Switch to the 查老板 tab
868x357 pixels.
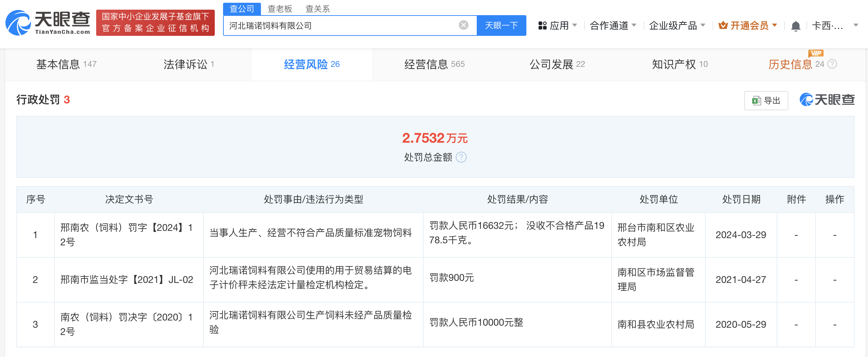[279, 8]
